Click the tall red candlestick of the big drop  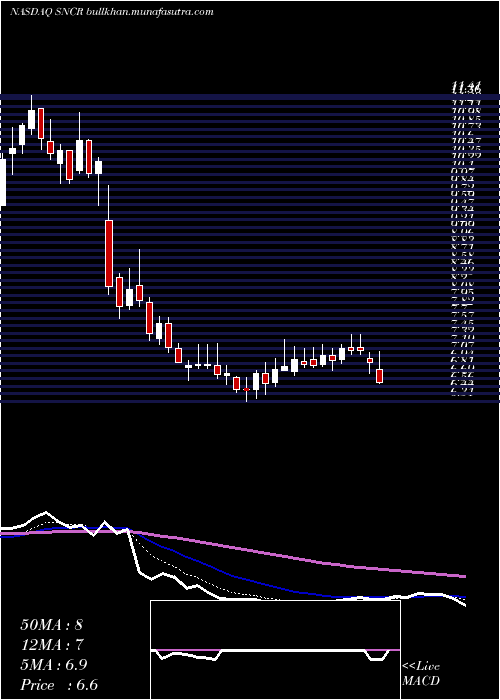pyautogui.click(x=108, y=253)
